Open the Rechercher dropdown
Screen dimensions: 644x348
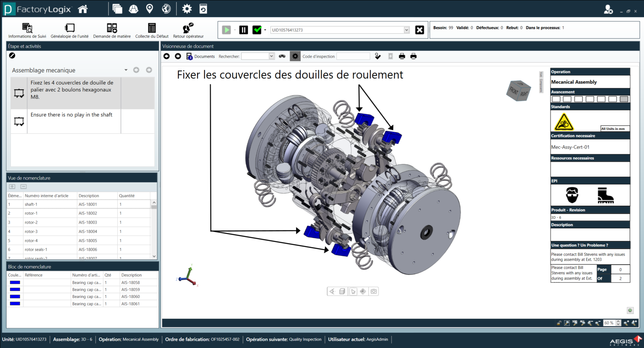271,56
